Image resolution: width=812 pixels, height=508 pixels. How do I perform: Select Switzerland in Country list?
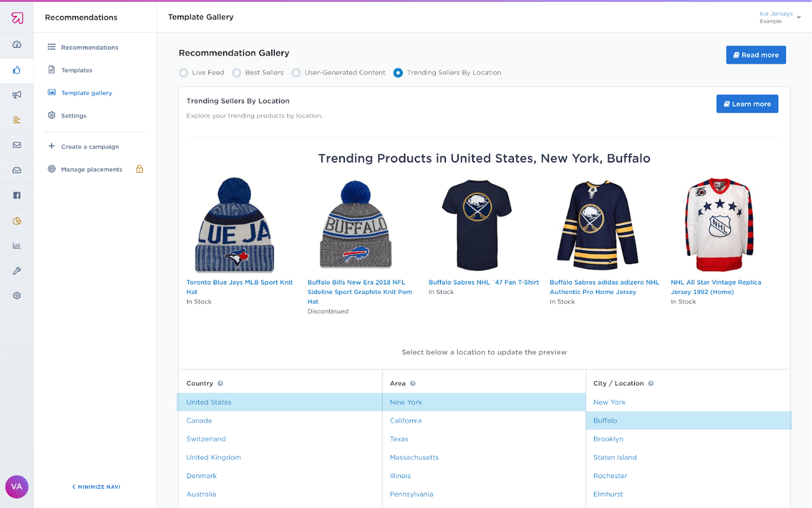206,439
